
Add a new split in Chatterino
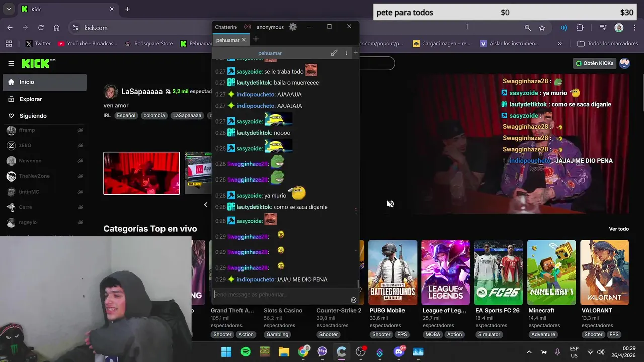pos(356,53)
